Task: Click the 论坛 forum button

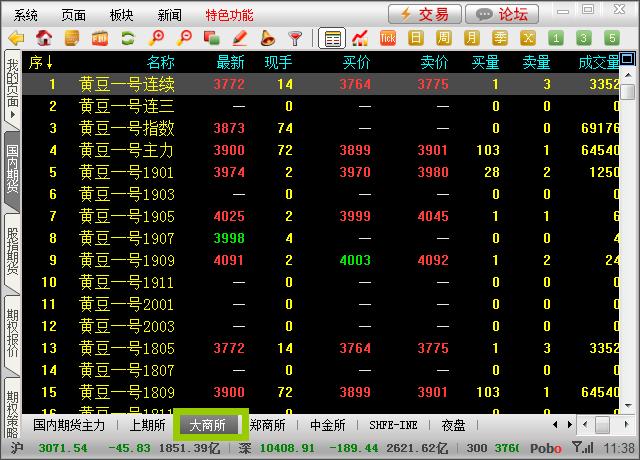Action: click(x=502, y=14)
